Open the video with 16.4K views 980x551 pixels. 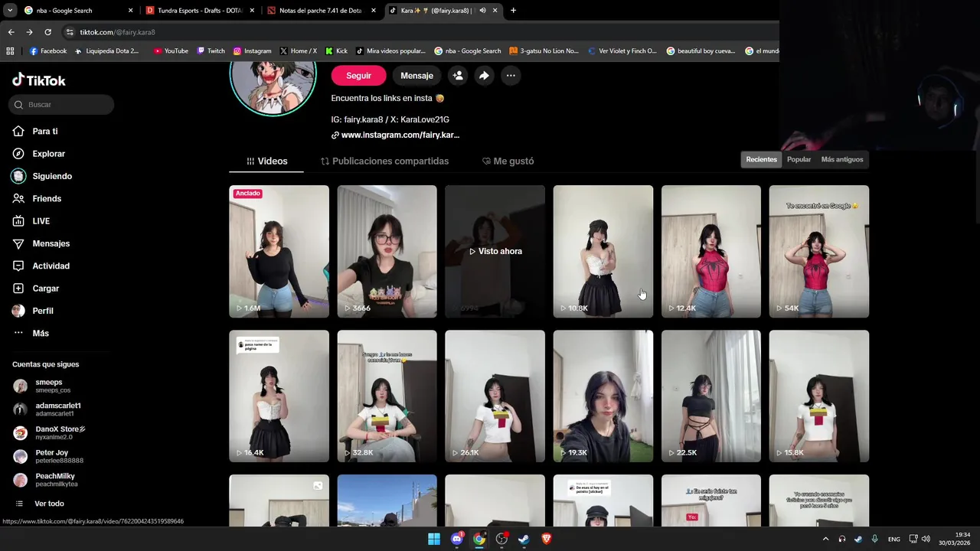click(279, 396)
